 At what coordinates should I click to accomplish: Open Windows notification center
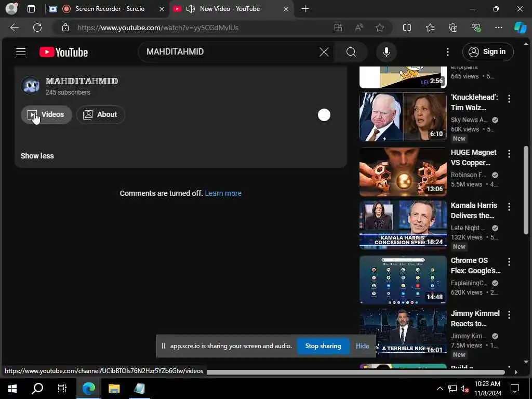pyautogui.click(x=515, y=389)
